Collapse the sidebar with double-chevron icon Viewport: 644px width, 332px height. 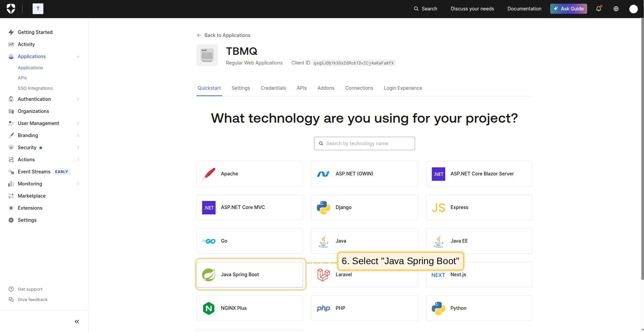(77, 322)
